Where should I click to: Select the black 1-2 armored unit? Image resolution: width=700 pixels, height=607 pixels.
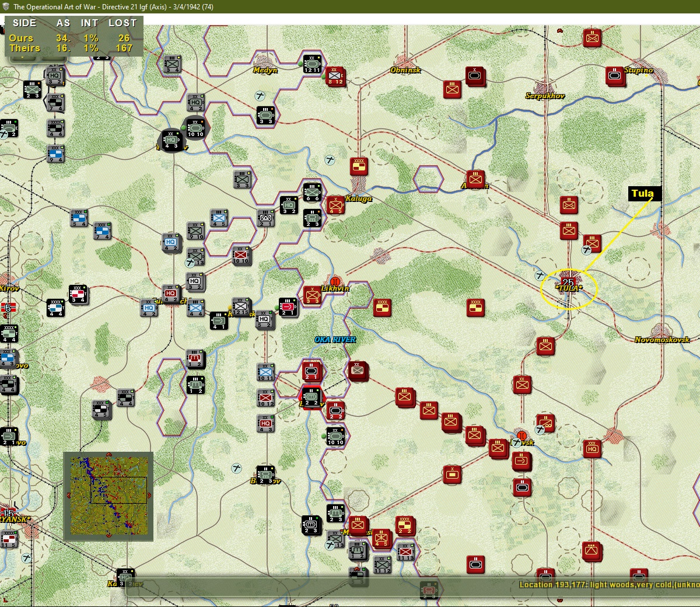click(195, 385)
